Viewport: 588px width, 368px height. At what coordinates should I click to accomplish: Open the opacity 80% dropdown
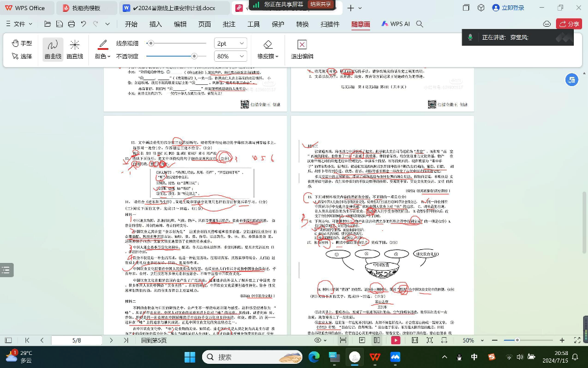point(230,56)
